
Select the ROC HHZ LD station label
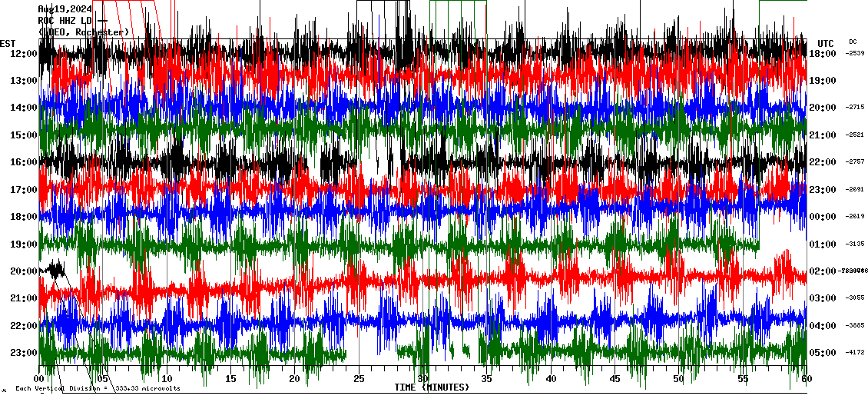[65, 21]
